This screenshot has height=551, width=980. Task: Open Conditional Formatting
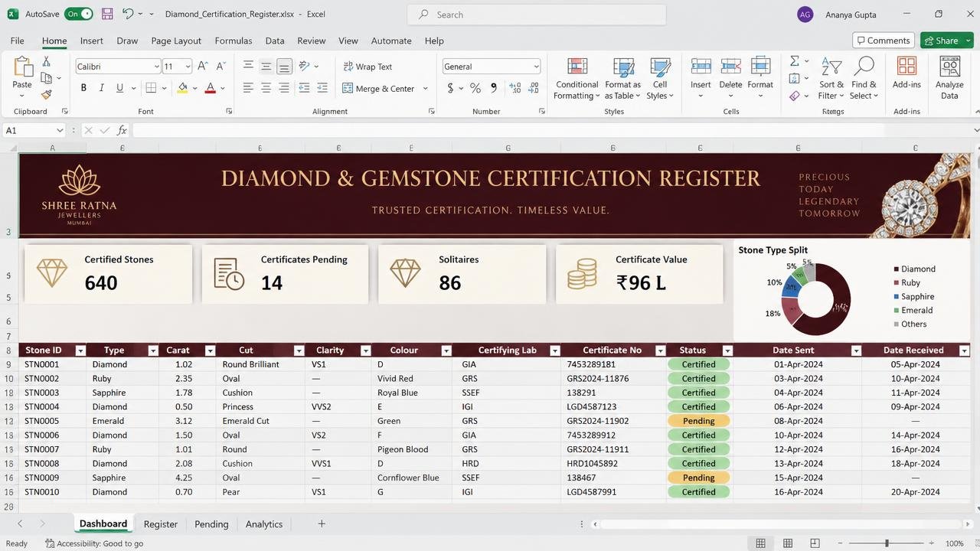click(x=577, y=78)
